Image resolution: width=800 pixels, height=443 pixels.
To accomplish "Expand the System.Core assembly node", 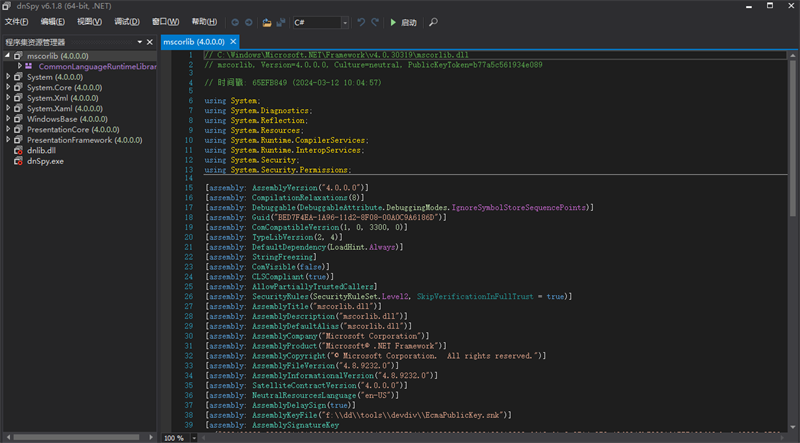I will coord(7,87).
